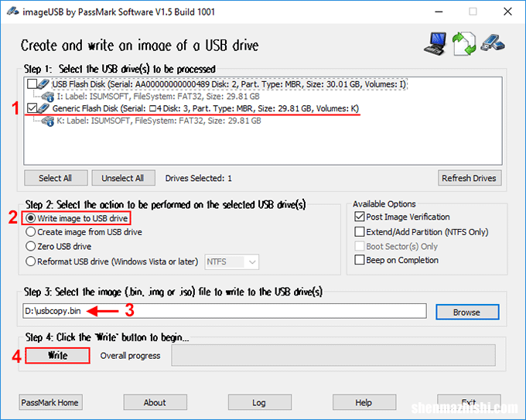Viewport: 526px width, 420px height.
Task: Click the I: volume info icon
Action: (x=48, y=97)
